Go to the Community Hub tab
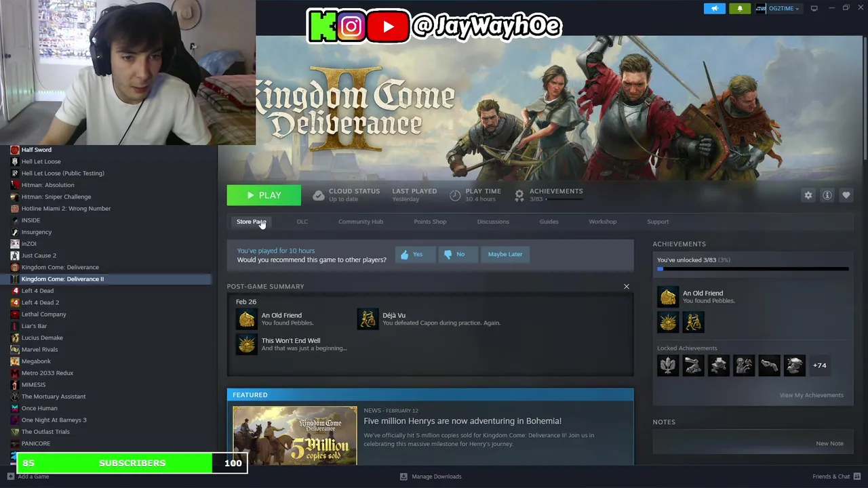Screen dimensions: 868x488 coord(361,222)
